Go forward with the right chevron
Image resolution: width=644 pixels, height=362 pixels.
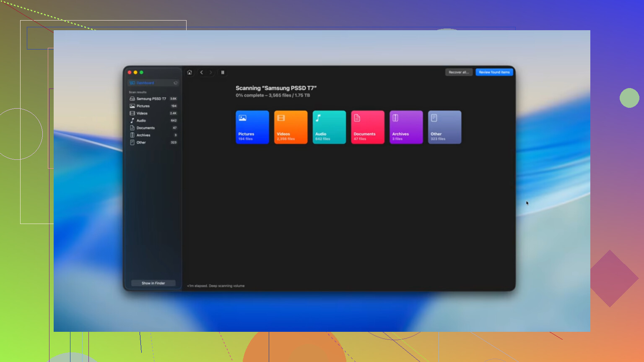[x=210, y=73]
